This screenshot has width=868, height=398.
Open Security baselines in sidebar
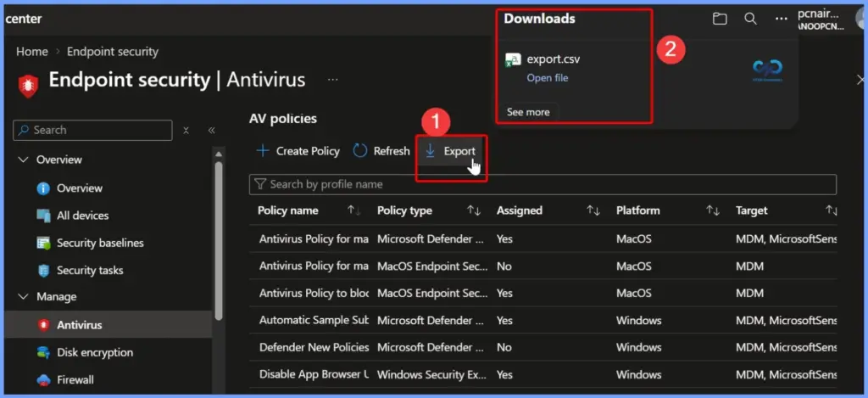100,243
